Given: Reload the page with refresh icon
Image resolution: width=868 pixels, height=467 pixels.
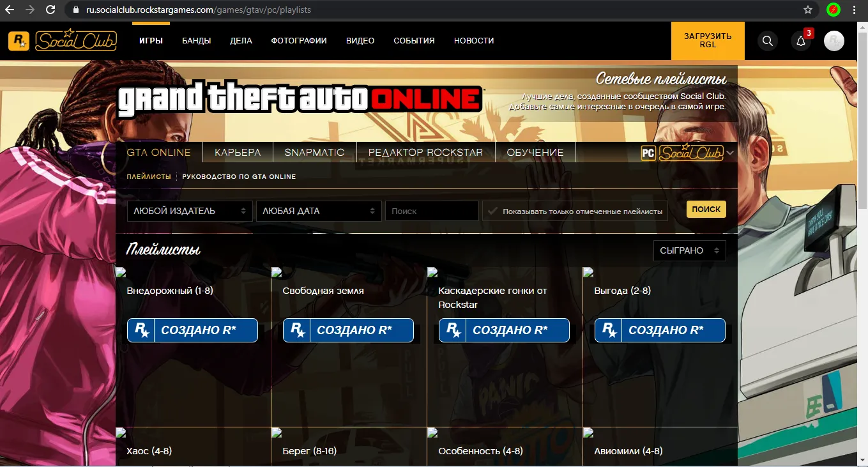Looking at the screenshot, I should click(x=50, y=10).
